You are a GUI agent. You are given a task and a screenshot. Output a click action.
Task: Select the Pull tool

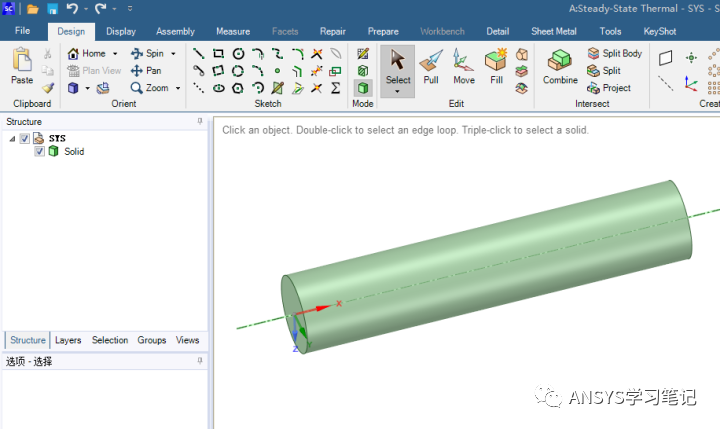(x=431, y=65)
